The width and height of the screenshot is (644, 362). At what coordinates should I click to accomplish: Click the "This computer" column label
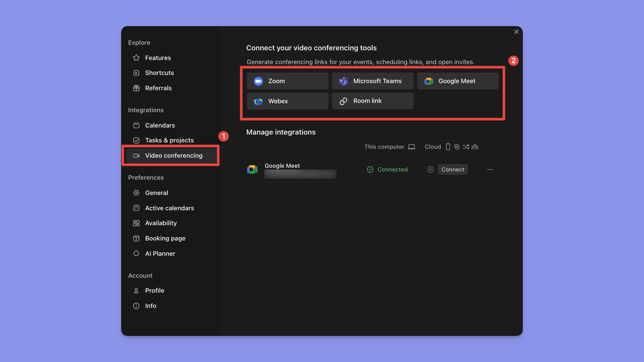pyautogui.click(x=384, y=147)
